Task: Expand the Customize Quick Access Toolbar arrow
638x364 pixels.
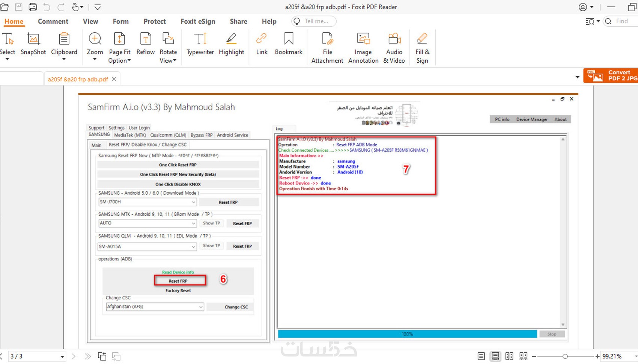Action: click(97, 7)
